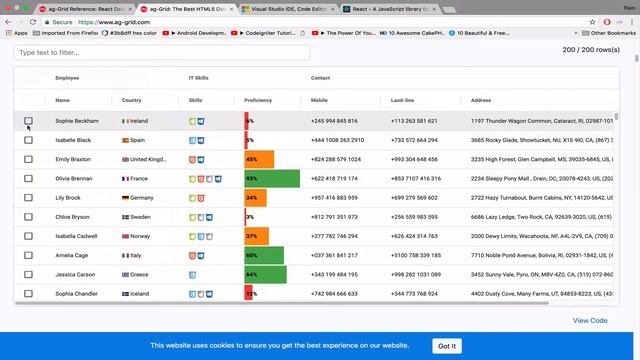This screenshot has width=640, height=360.
Task: Click the Spain flag in Isabelle Black's row
Action: (125, 140)
